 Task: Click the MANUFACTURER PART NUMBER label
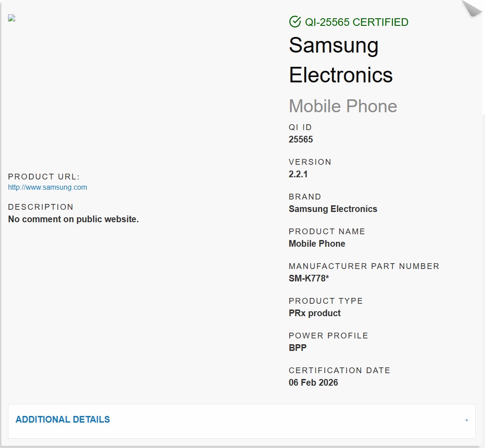pyautogui.click(x=364, y=266)
